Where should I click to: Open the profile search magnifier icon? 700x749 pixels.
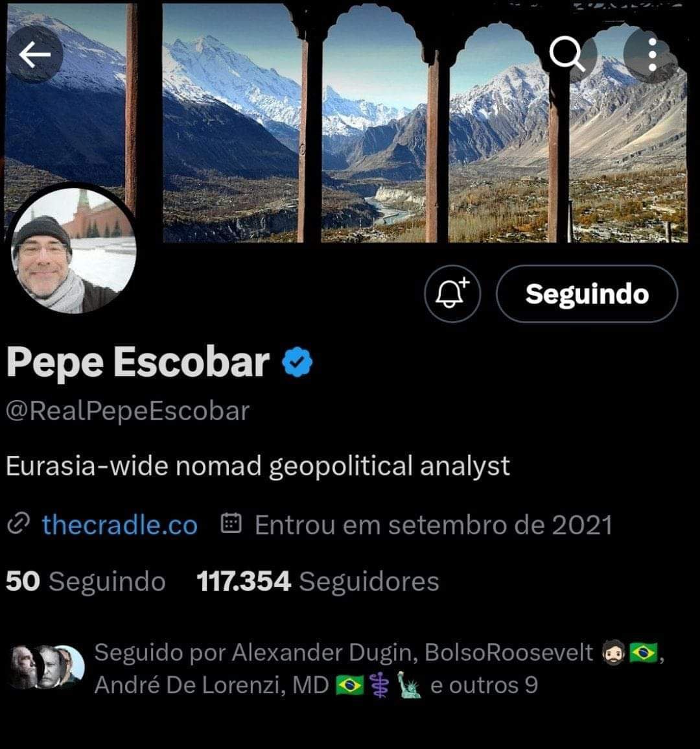pos(566,54)
